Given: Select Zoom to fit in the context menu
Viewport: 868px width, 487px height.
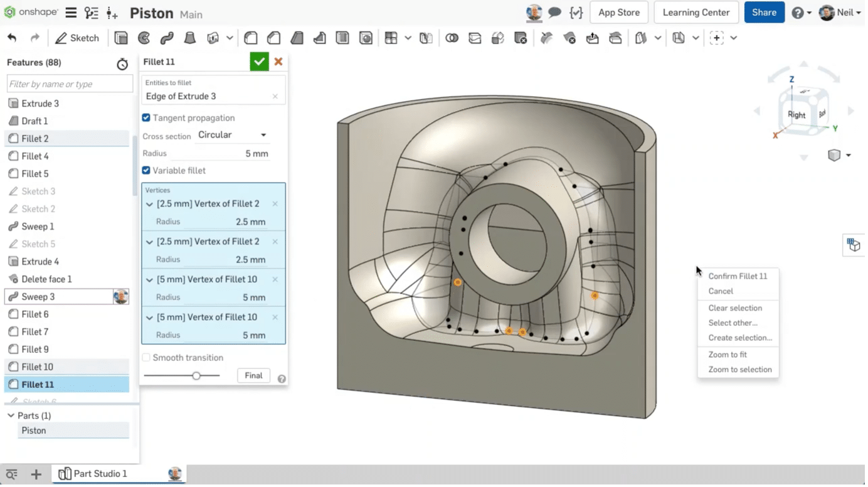Looking at the screenshot, I should coord(726,354).
